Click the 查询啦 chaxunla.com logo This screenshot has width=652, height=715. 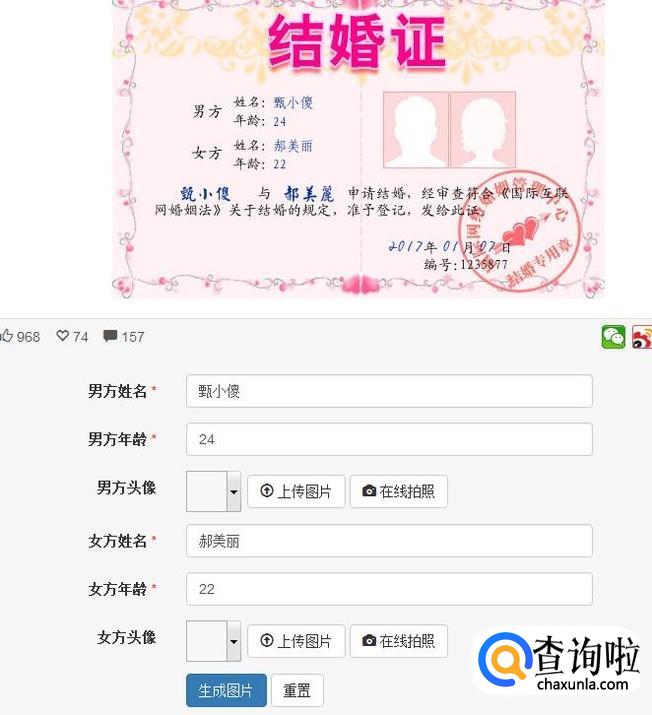[x=558, y=662]
